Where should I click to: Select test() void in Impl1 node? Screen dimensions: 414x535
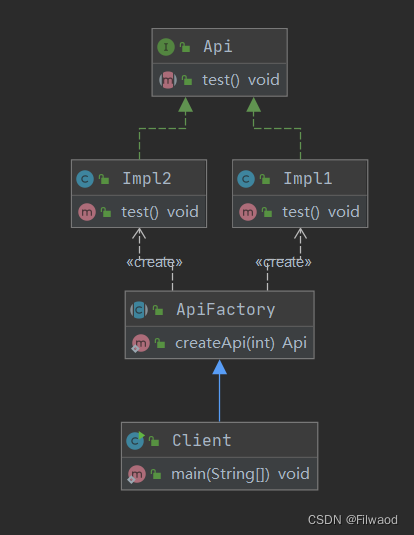pyautogui.click(x=321, y=212)
